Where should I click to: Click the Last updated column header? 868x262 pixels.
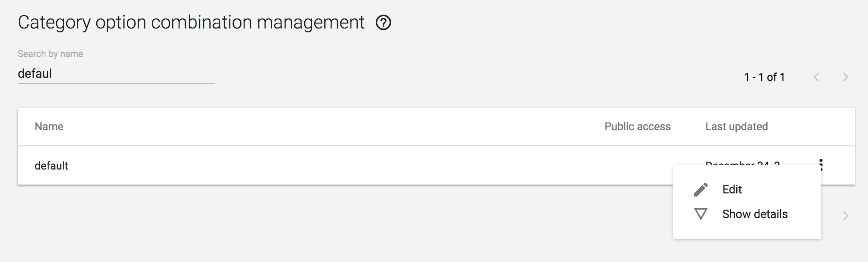coord(736,126)
